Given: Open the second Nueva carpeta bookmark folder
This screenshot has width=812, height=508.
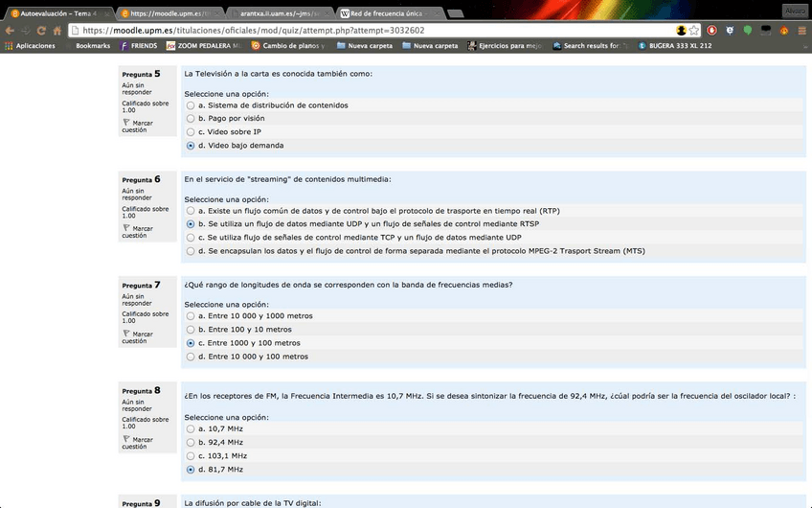Looking at the screenshot, I should 430,46.
